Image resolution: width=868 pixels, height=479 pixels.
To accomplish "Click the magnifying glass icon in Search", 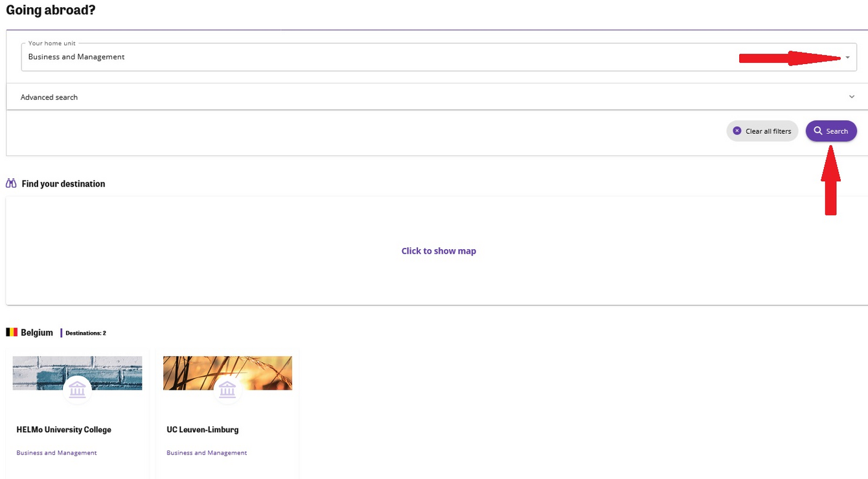I will [x=818, y=131].
